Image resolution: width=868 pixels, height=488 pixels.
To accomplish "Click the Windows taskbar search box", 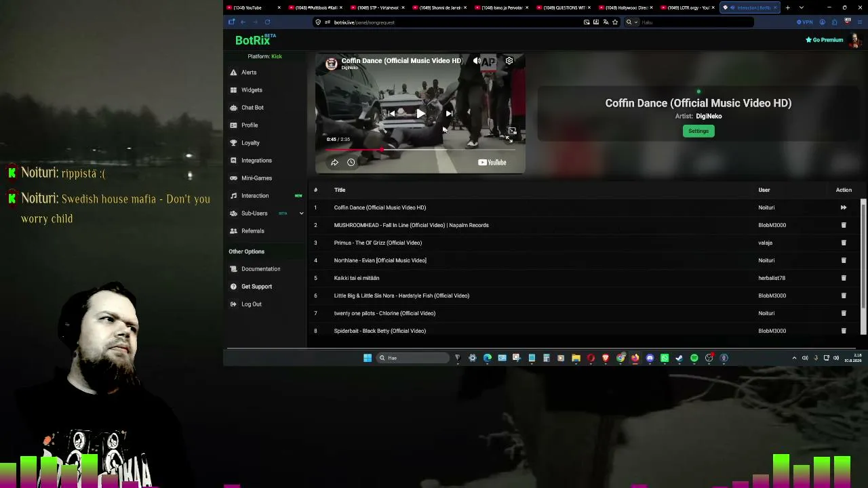I will pyautogui.click(x=414, y=358).
